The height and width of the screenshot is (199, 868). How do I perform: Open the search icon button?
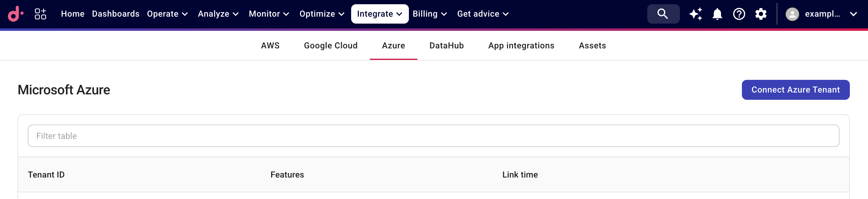click(663, 14)
